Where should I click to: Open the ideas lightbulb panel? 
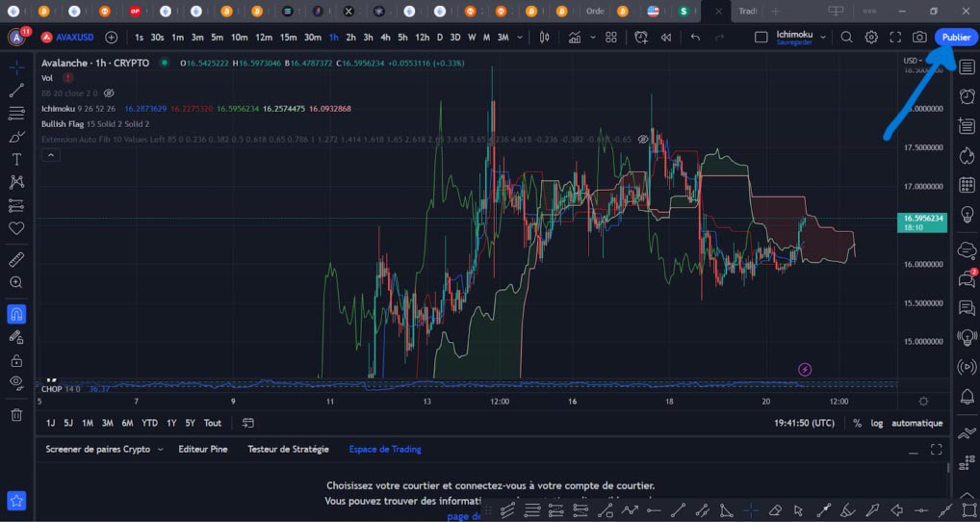[967, 214]
